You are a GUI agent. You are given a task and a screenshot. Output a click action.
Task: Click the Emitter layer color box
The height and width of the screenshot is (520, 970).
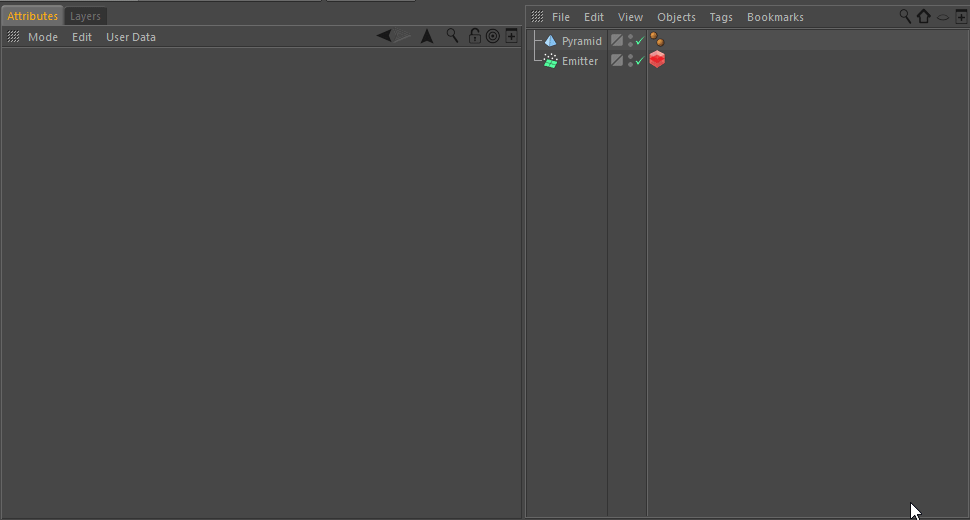coord(617,60)
